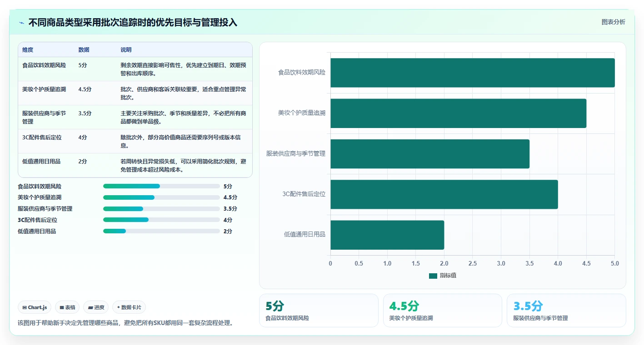
Task: Click the 食品饮料效期风险 chart axis label
Action: (x=302, y=73)
